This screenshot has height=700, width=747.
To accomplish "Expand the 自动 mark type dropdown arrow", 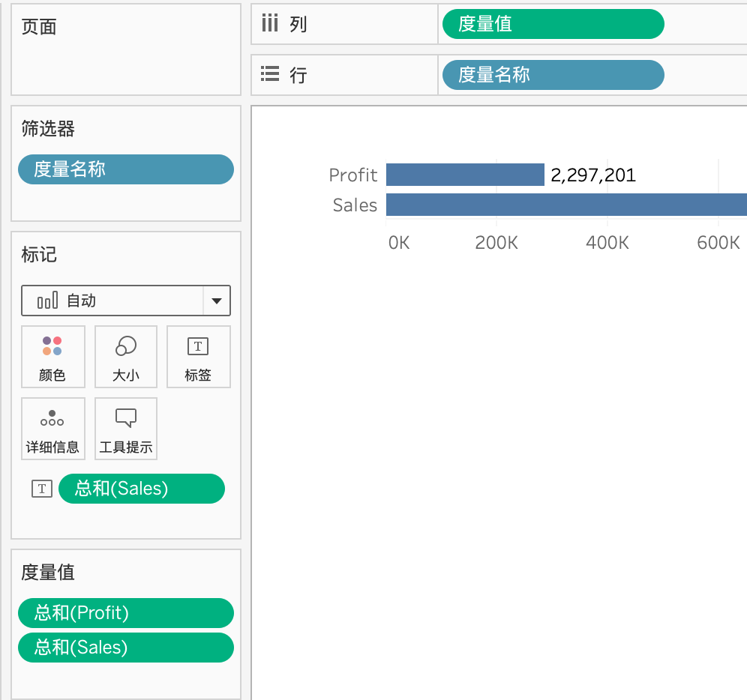I will tap(217, 301).
